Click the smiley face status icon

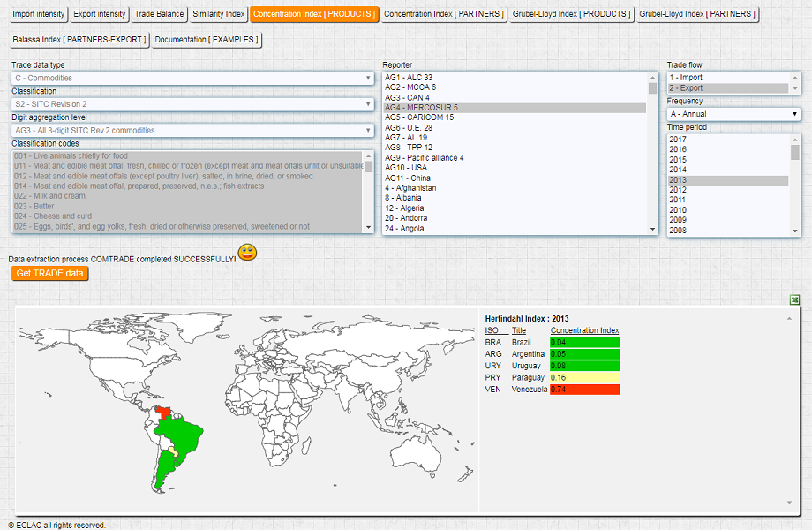tap(247, 254)
